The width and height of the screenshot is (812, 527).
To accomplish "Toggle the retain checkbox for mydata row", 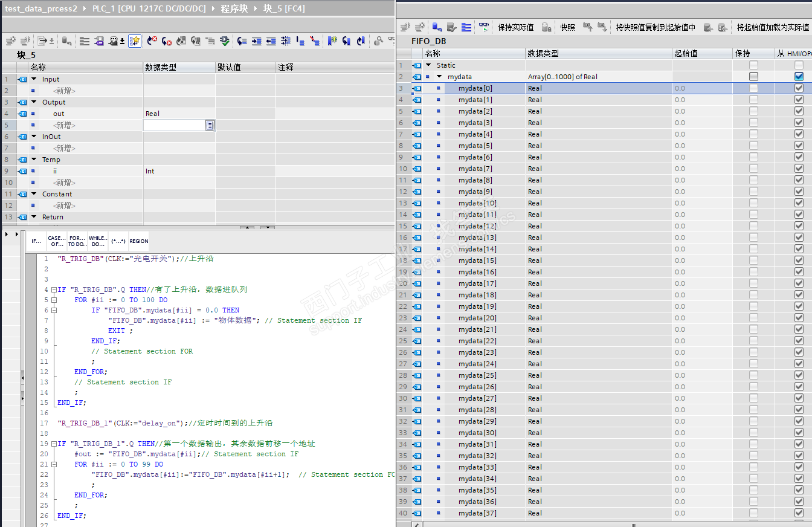I will 753,77.
